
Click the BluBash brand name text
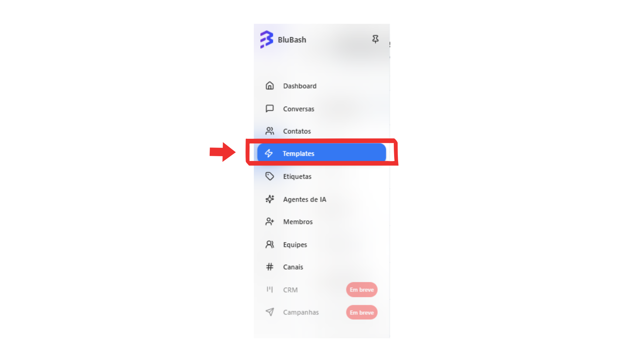point(292,40)
